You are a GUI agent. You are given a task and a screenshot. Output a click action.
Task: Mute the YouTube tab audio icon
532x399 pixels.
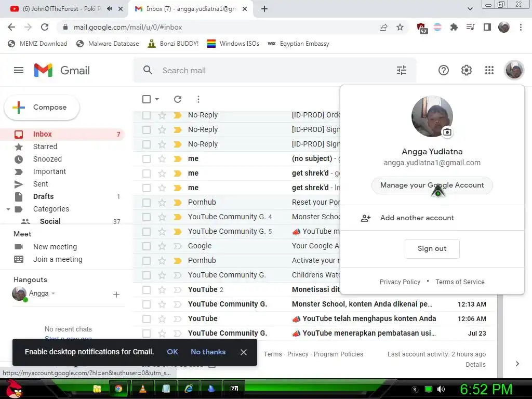[109, 9]
